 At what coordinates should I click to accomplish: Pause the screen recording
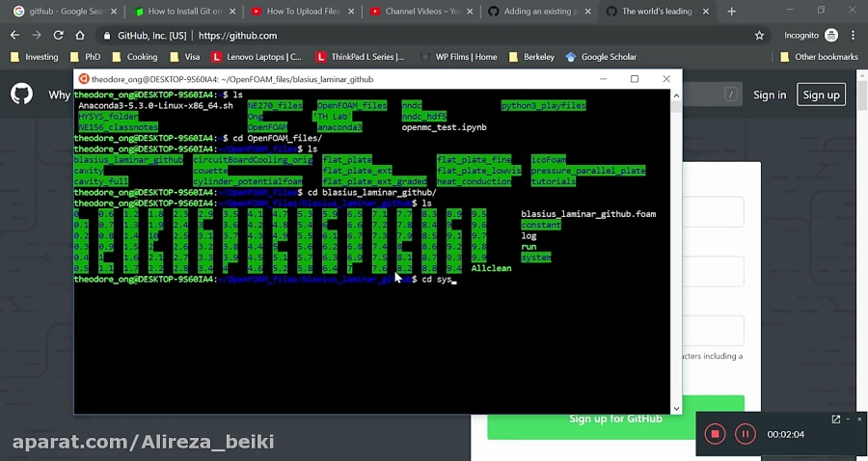pos(745,434)
